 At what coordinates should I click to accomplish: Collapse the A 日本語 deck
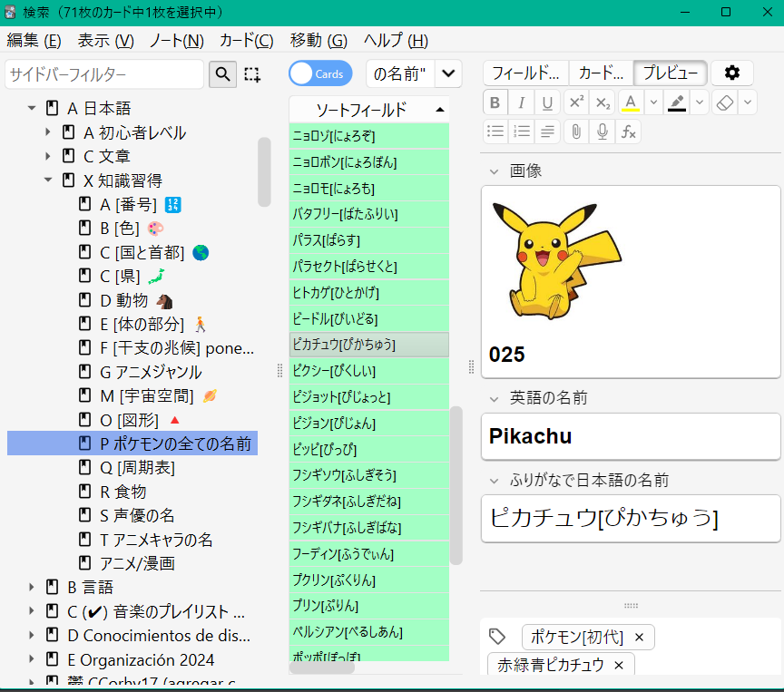[32, 108]
